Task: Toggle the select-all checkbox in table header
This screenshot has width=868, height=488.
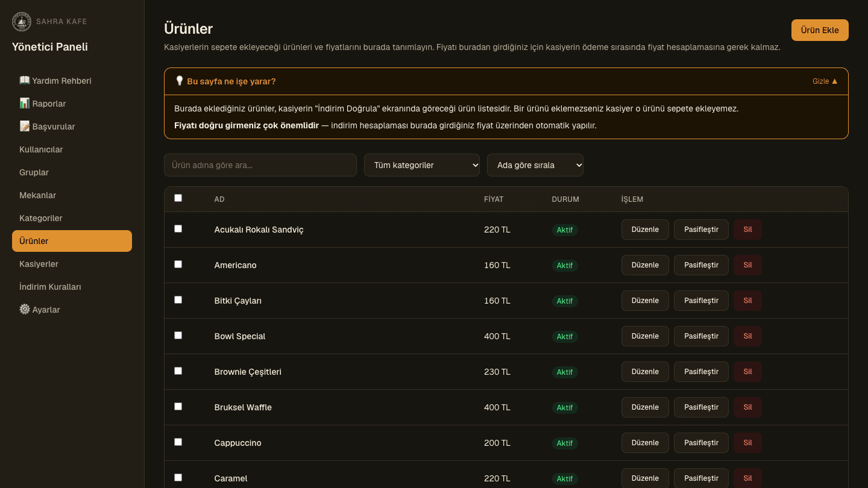Action: point(178,198)
